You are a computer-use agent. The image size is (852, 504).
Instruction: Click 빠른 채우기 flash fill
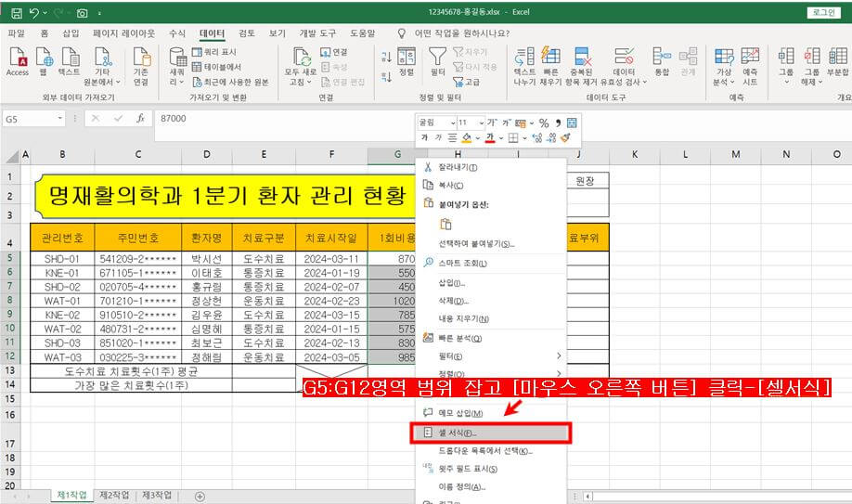[550, 66]
